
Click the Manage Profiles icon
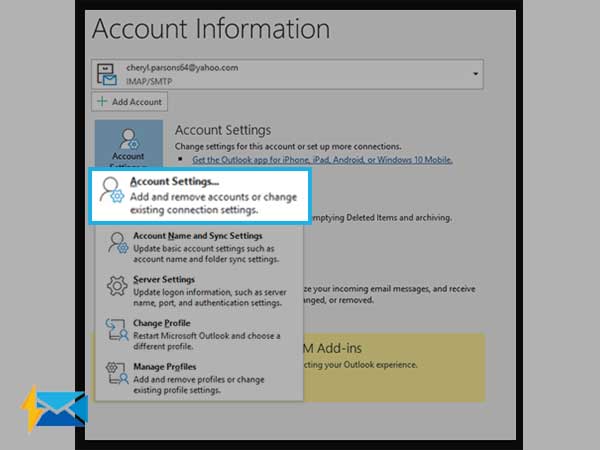[117, 373]
